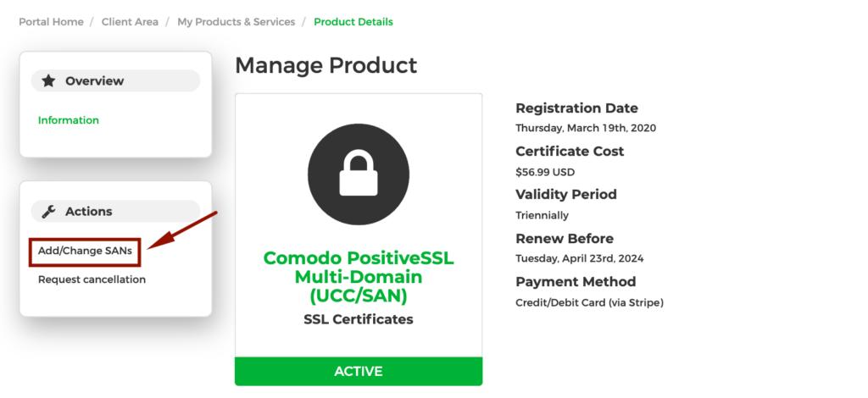Image resolution: width=868 pixels, height=398 pixels.
Task: Click Credit/Debit Card payment method text
Action: (590, 303)
